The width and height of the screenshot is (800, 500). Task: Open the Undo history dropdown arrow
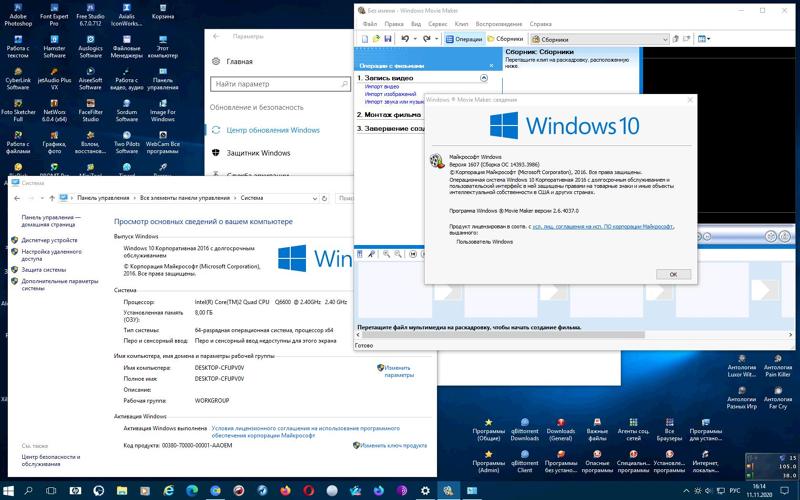click(x=415, y=39)
